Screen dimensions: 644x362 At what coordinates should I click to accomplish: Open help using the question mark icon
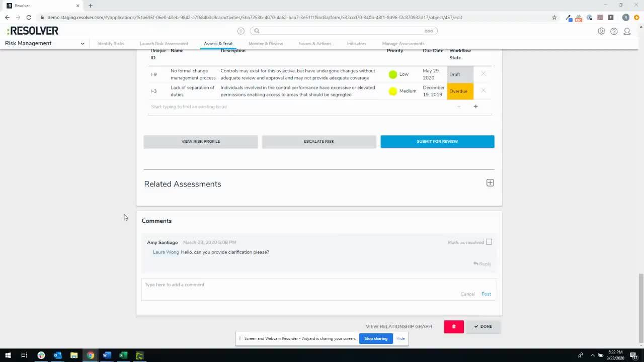(614, 31)
